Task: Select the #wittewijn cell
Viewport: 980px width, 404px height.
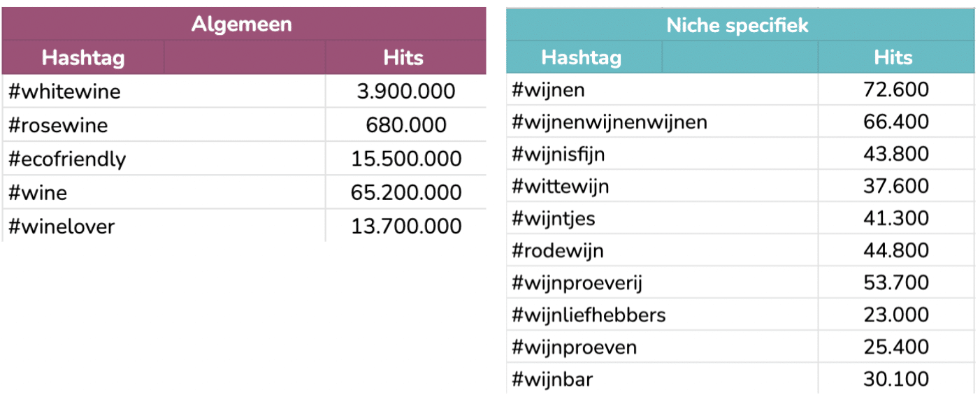Action: [663, 186]
